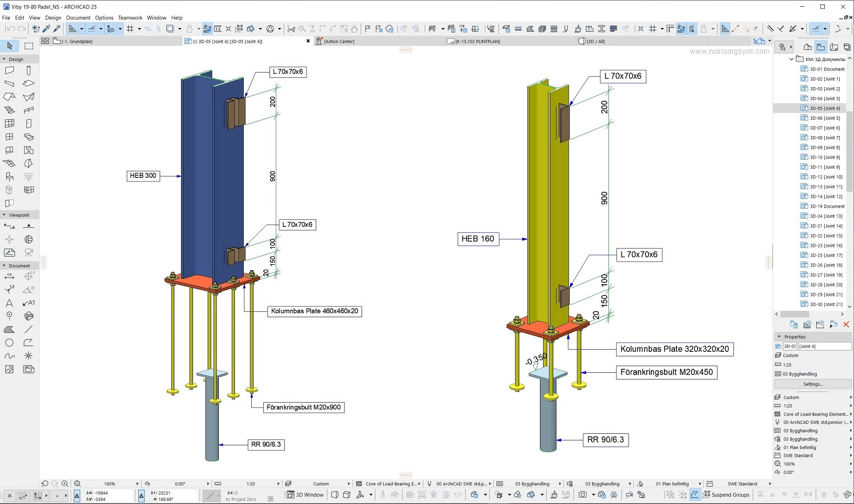Collapse the Properties panel section

click(779, 337)
